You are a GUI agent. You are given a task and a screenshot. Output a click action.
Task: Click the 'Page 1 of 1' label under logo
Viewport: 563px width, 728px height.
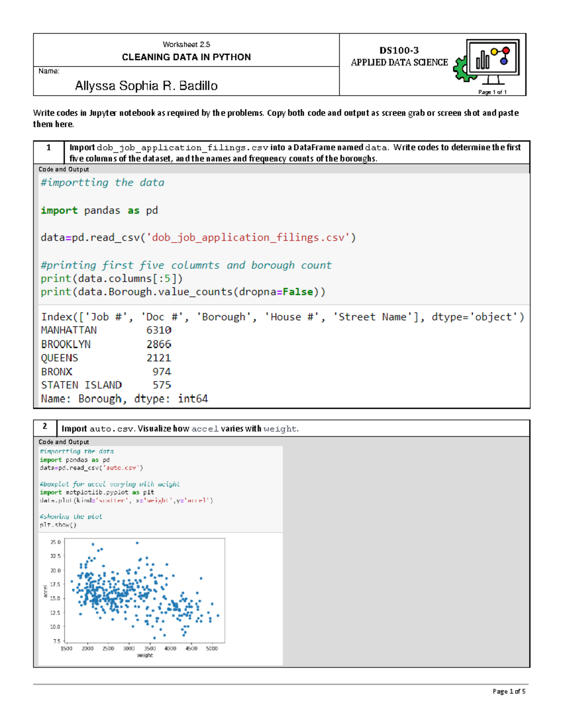point(492,92)
